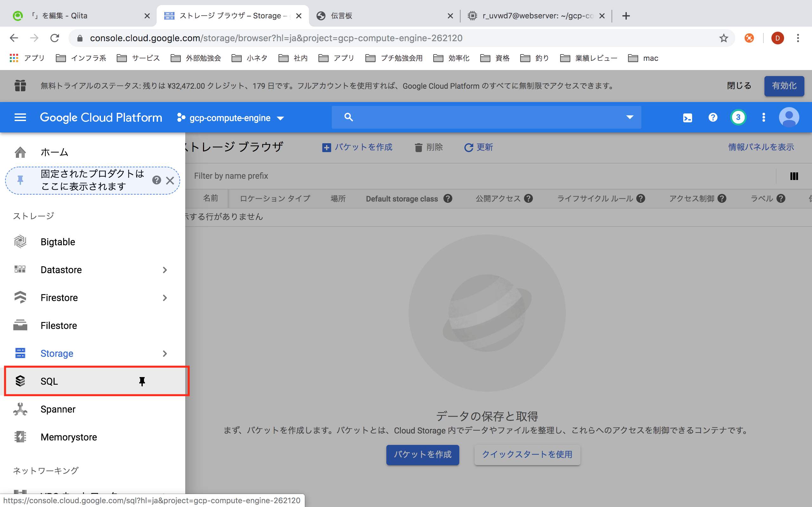Open the help question mark in header
This screenshot has width=812, height=507.
coord(713,117)
